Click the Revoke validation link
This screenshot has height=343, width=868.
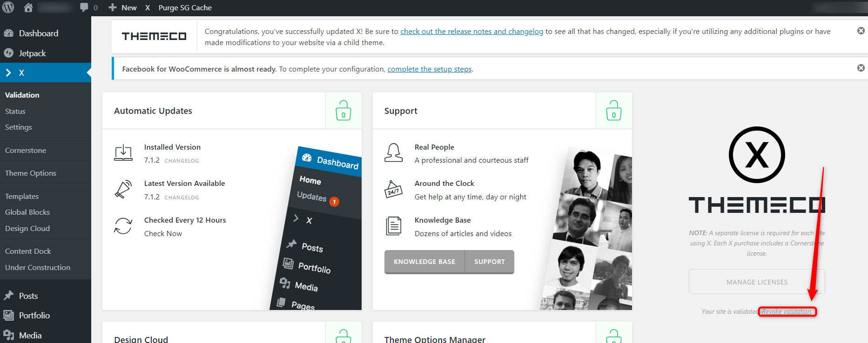pyautogui.click(x=787, y=311)
